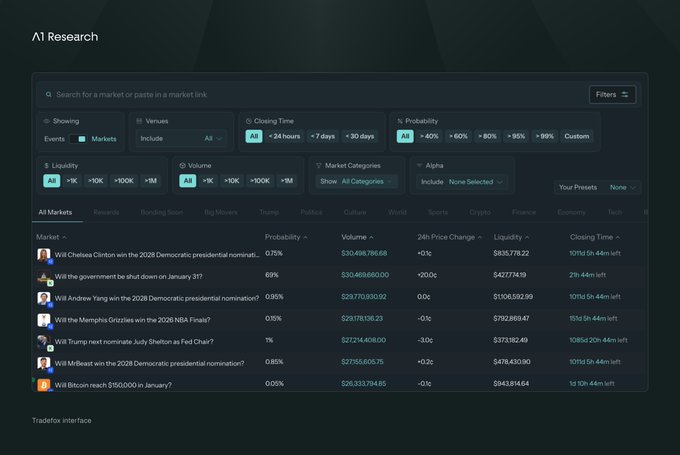Click the Andrew Yang market avatar
This screenshot has width=680, height=455.
44,298
